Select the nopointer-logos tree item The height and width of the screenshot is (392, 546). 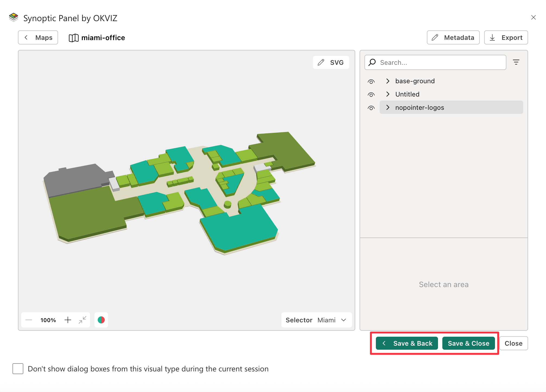pos(420,107)
